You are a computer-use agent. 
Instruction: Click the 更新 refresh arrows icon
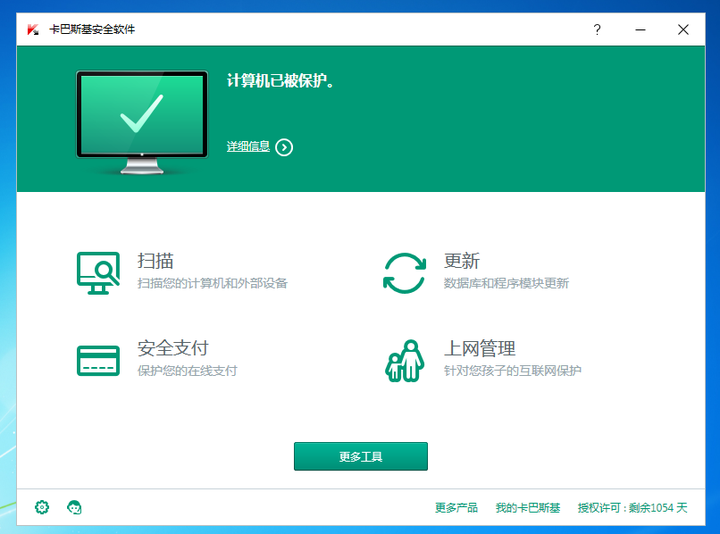[x=405, y=273]
